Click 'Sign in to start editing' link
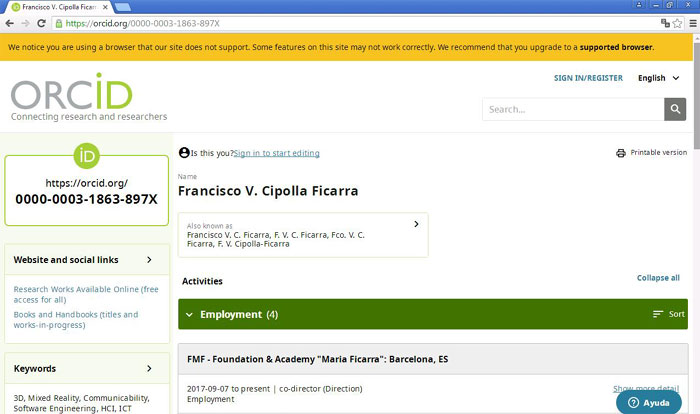This screenshot has width=700, height=414. [277, 153]
